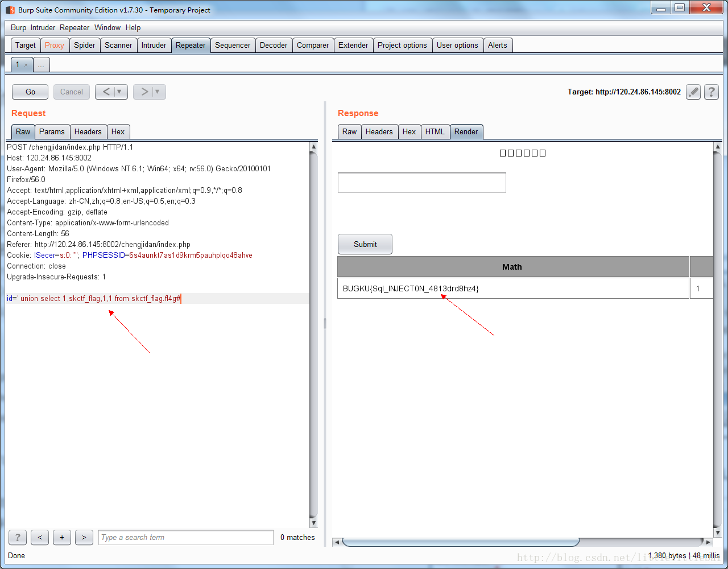Switch to the Extender tab
The width and height of the screenshot is (728, 569).
pyautogui.click(x=353, y=46)
